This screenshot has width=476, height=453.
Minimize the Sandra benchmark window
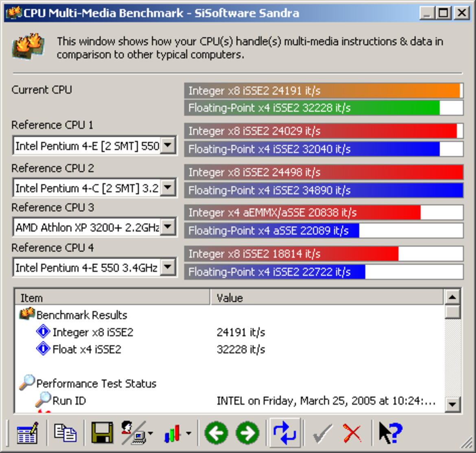427,13
